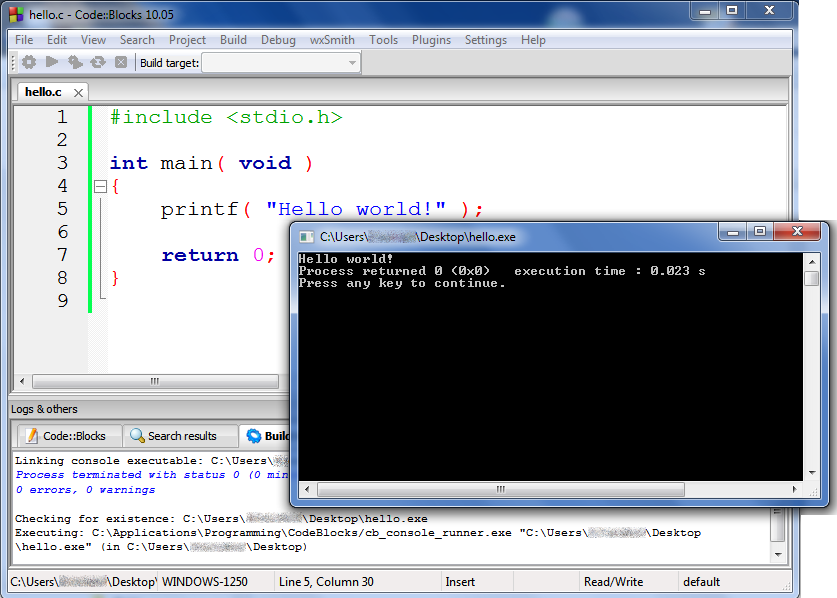The image size is (837, 598).
Task: Run the program with the green play icon
Action: 51,62
